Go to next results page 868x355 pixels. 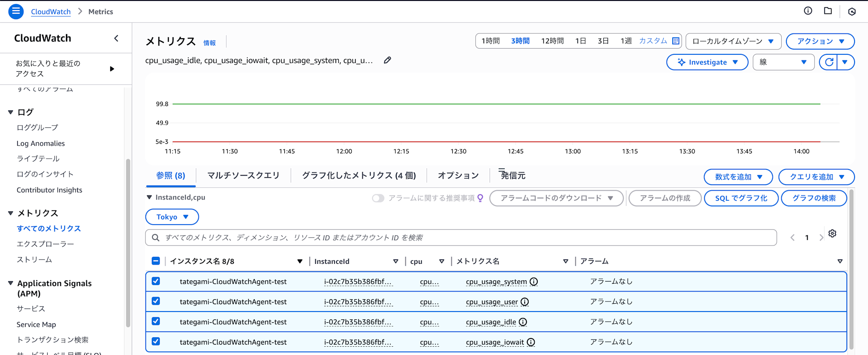821,238
